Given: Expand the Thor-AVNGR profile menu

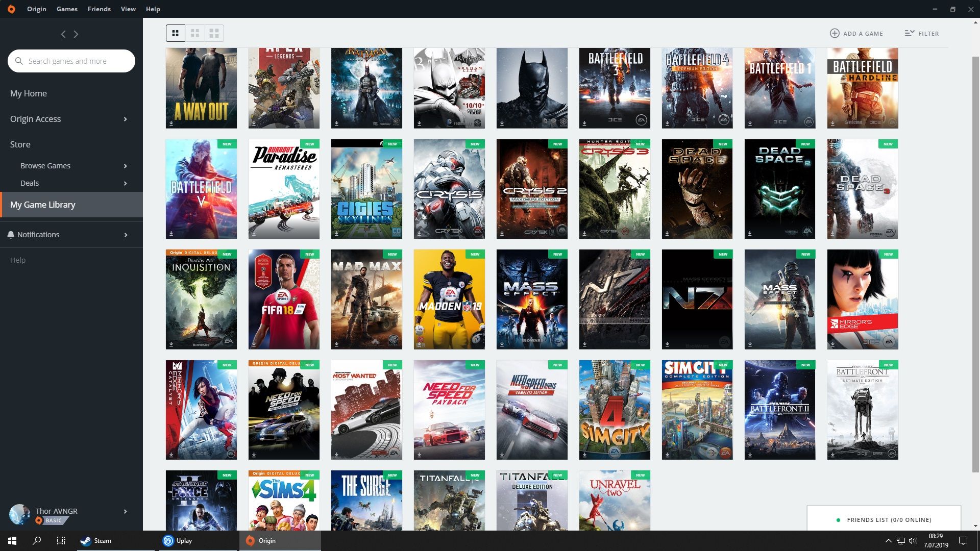Looking at the screenshot, I should click(x=125, y=511).
